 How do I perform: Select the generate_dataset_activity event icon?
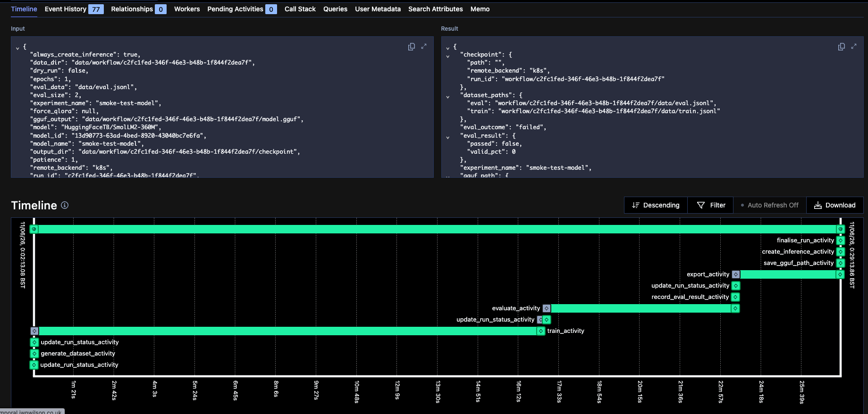click(34, 354)
